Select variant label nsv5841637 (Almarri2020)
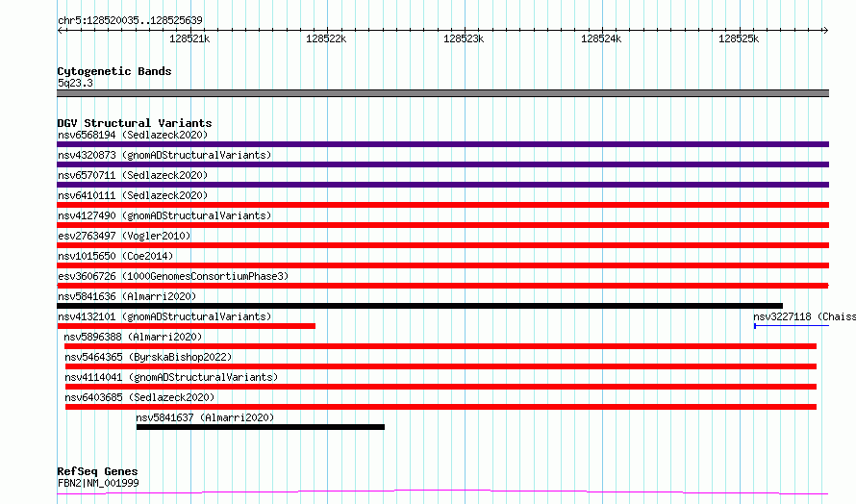Screen dimensions: 856x504 (205, 417)
